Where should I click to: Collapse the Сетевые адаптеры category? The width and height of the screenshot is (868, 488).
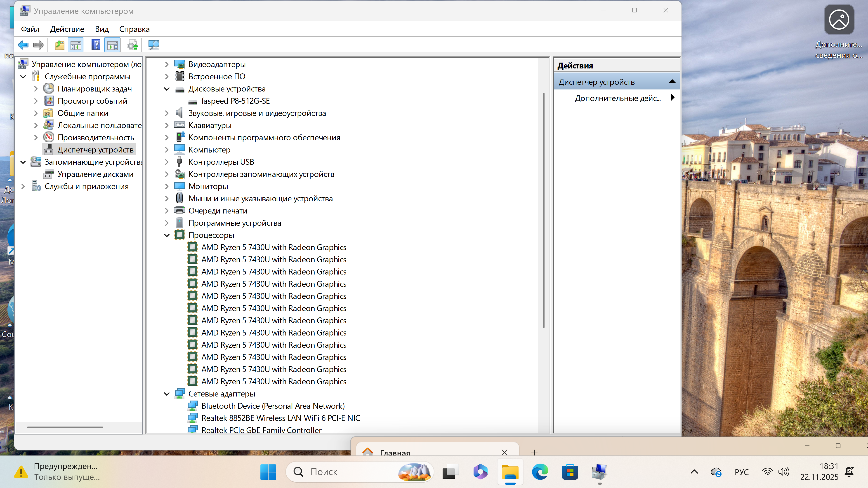click(167, 394)
